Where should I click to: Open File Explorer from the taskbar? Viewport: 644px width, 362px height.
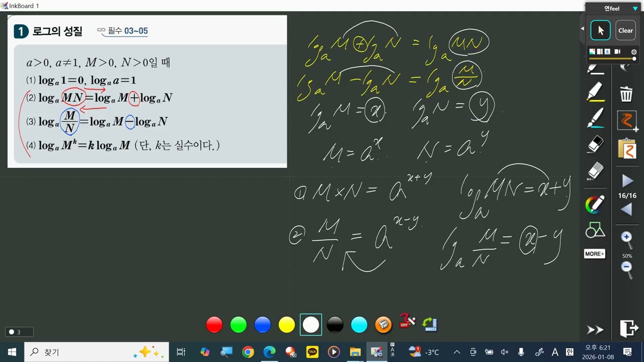pyautogui.click(x=355, y=352)
